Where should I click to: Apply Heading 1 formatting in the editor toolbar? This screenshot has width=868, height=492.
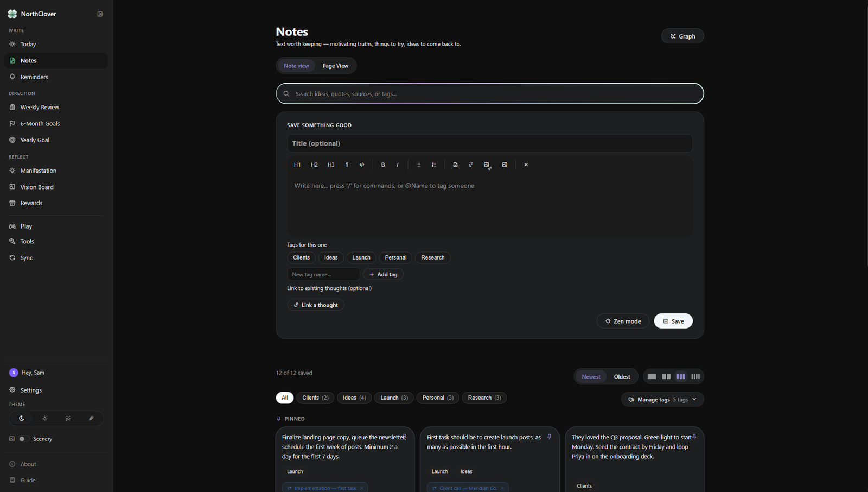click(x=297, y=165)
